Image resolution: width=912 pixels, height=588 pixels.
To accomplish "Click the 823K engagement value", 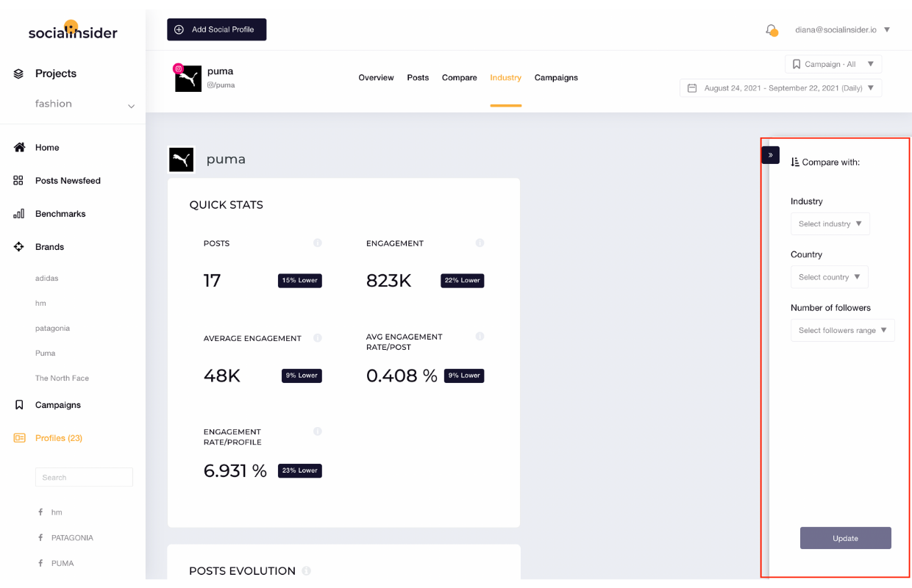I will (388, 281).
